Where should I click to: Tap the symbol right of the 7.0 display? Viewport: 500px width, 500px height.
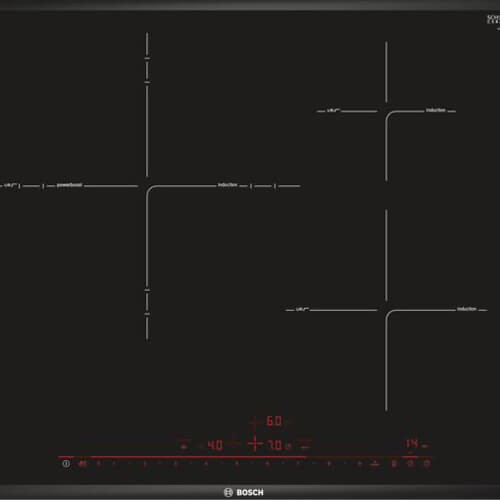pyautogui.click(x=305, y=446)
